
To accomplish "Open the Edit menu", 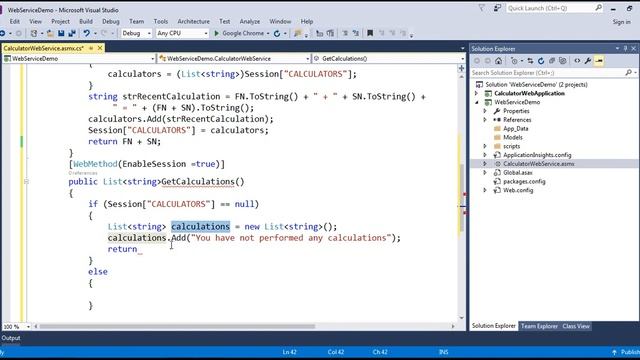I will pos(15,21).
